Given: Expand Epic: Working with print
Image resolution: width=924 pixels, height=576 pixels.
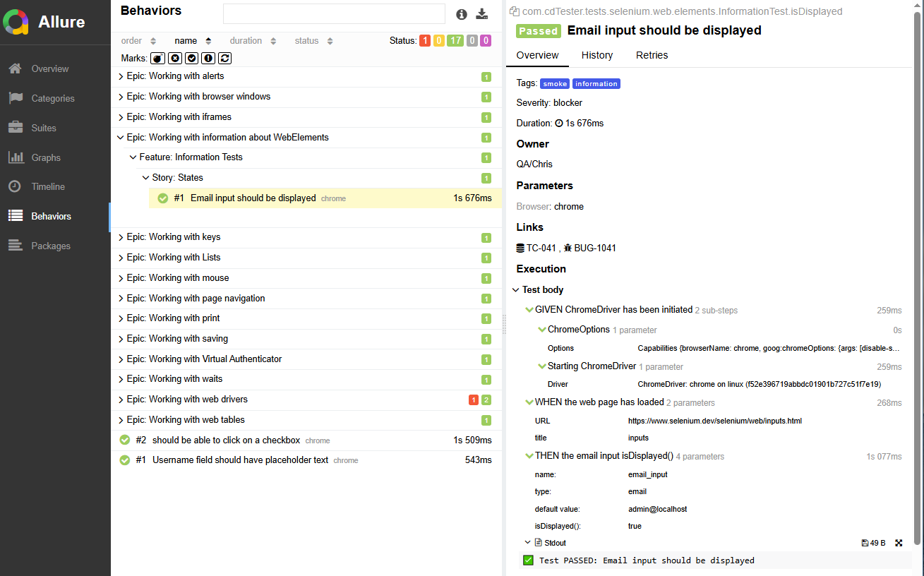Looking at the screenshot, I should pos(306,318).
